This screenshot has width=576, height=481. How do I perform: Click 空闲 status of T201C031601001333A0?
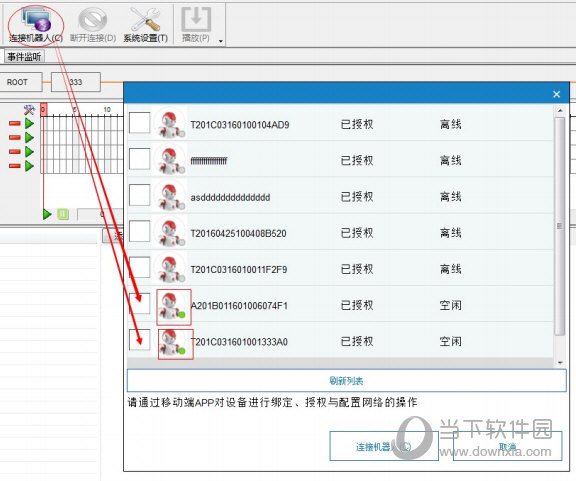tap(450, 342)
